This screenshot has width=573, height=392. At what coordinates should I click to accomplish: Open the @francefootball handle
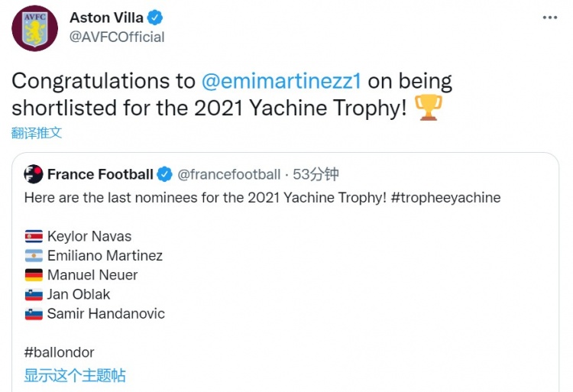point(229,174)
